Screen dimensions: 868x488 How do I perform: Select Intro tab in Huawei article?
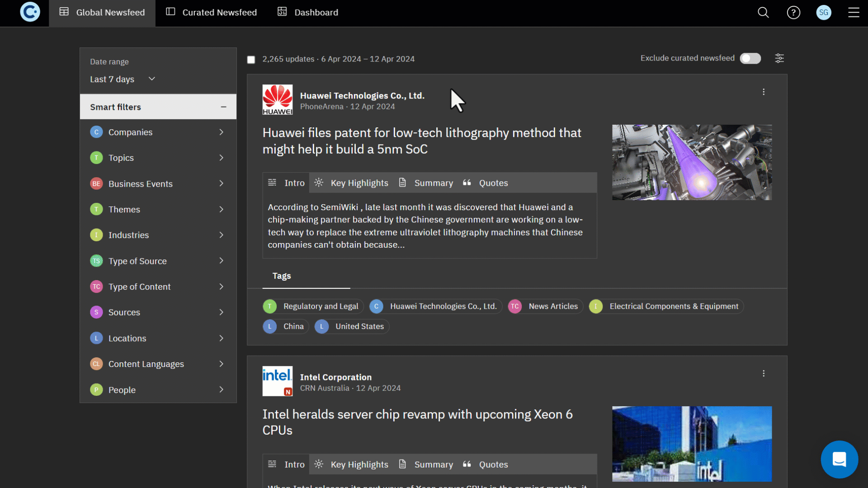click(286, 183)
